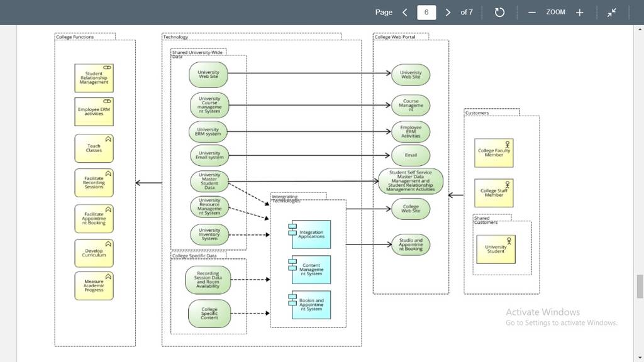Viewport: 644px width, 362px height.
Task: Select the Teach Classes function box
Action: tap(94, 148)
